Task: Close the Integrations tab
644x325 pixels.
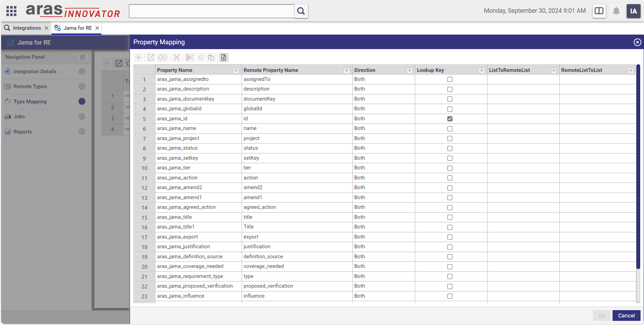Action: (46, 28)
